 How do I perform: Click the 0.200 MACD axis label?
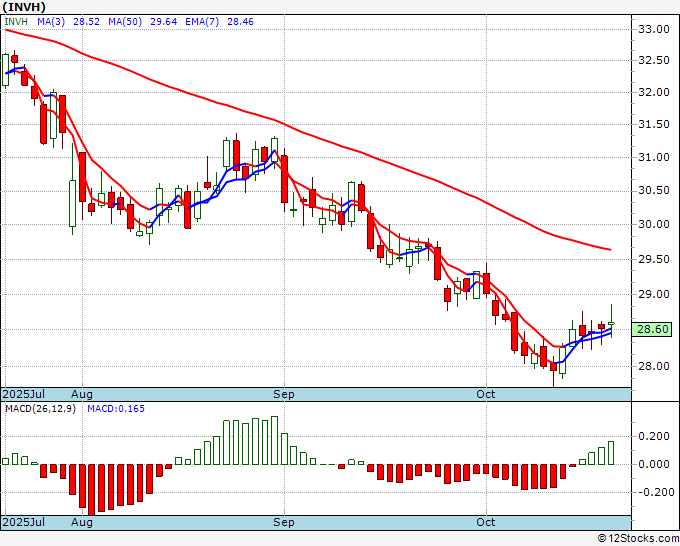tap(654, 436)
